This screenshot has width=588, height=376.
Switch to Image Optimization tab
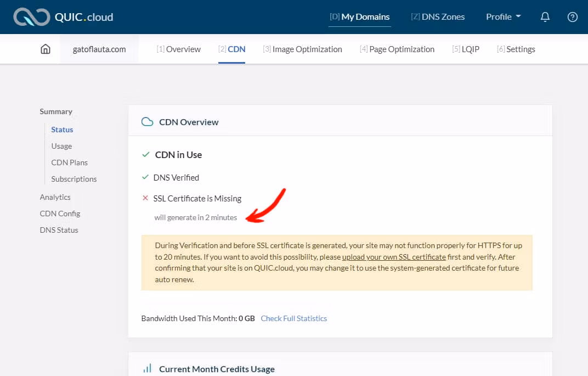[302, 49]
